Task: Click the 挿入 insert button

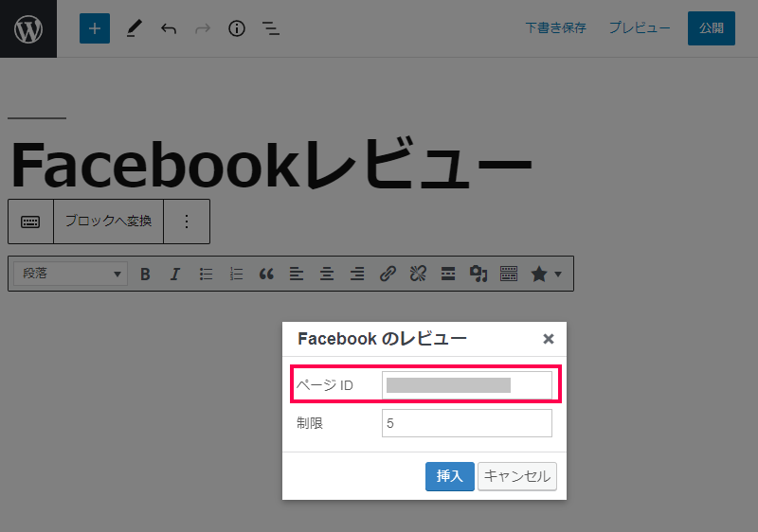Action: [x=449, y=476]
